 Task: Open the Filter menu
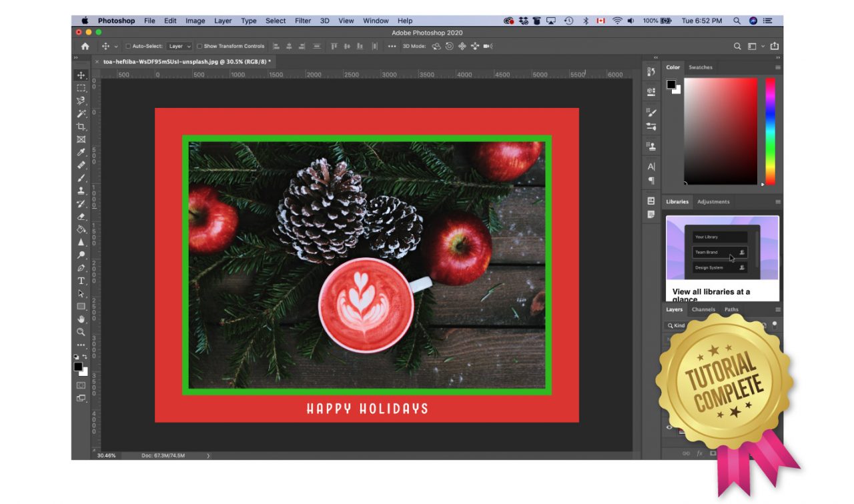(302, 21)
